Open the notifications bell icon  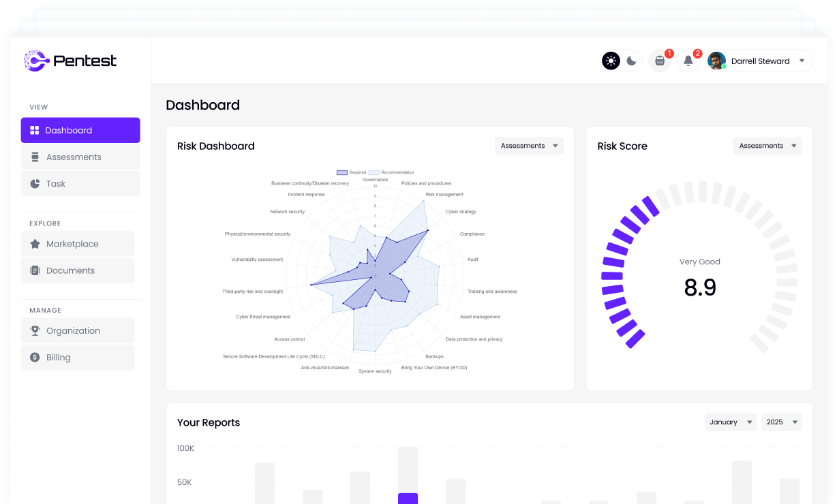click(688, 61)
